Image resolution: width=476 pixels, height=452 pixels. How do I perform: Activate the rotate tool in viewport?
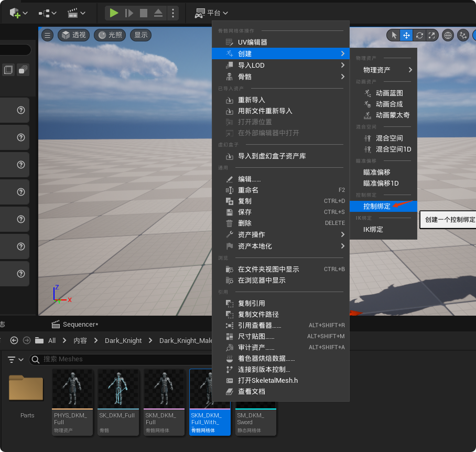point(419,36)
